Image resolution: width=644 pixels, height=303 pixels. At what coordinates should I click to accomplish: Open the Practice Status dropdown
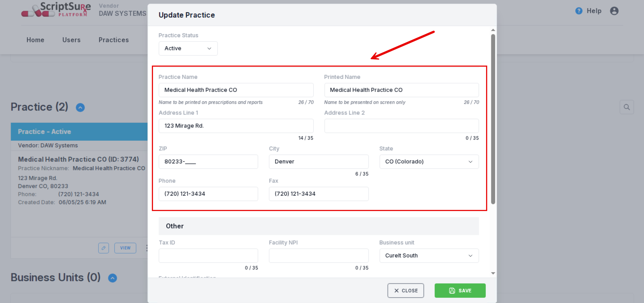click(x=188, y=49)
